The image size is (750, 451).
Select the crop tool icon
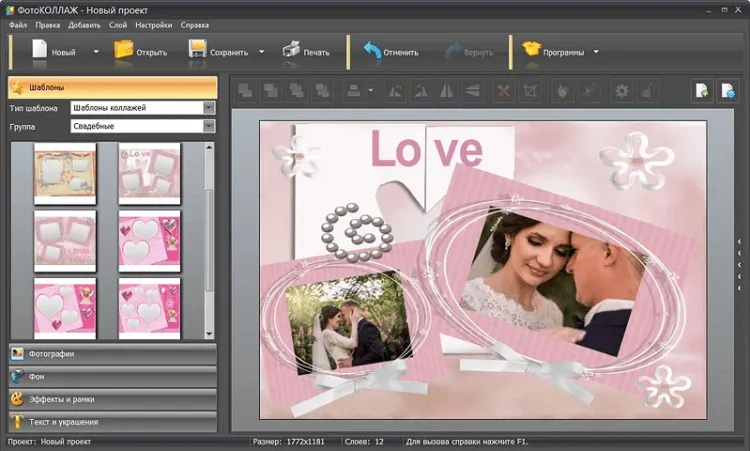click(530, 91)
